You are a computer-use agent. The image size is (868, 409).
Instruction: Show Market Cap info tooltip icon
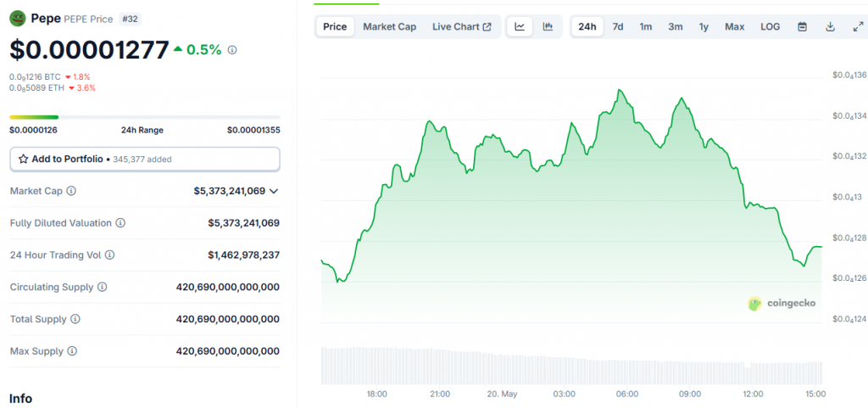click(x=71, y=191)
